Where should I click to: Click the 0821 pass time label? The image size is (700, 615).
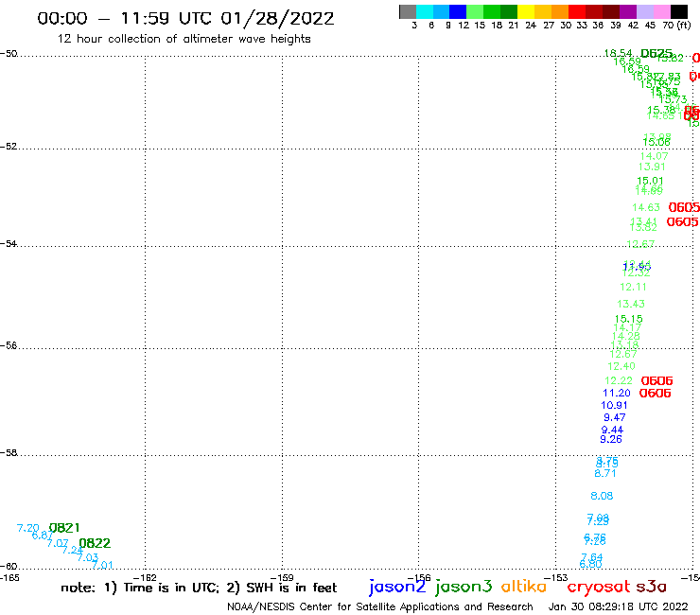pos(64,528)
